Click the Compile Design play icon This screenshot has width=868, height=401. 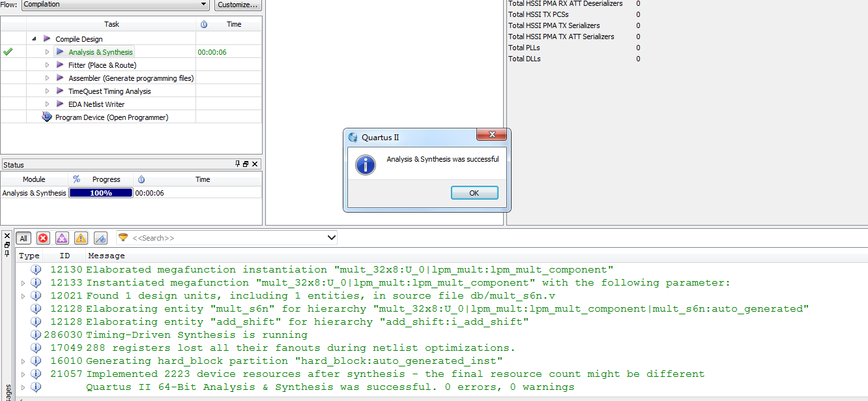tap(47, 39)
